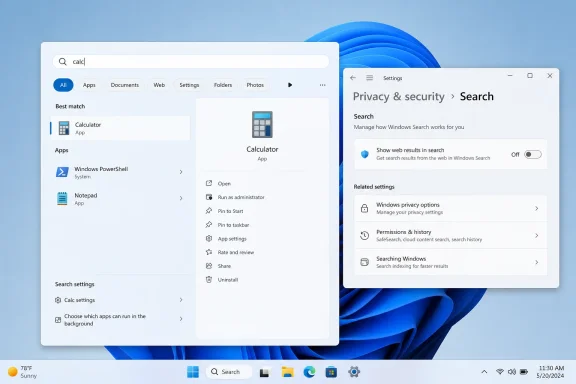Choose Run as administrator
Image resolution: width=576 pixels, height=384 pixels.
241,197
